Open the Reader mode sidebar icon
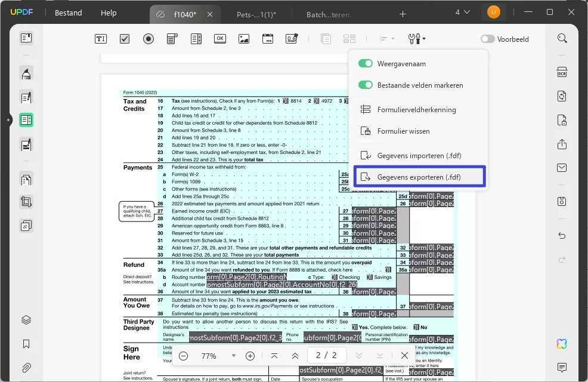 (x=26, y=38)
